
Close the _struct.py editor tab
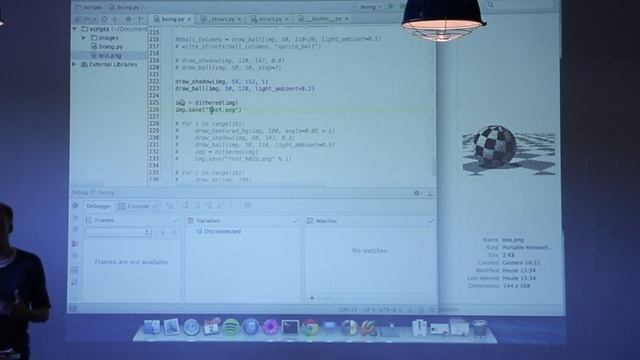(x=239, y=19)
